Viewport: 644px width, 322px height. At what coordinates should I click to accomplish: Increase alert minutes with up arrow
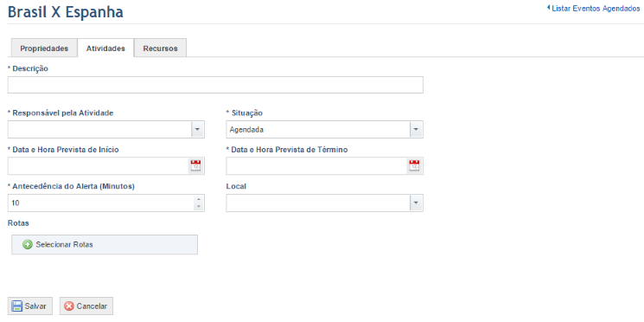tap(199, 200)
